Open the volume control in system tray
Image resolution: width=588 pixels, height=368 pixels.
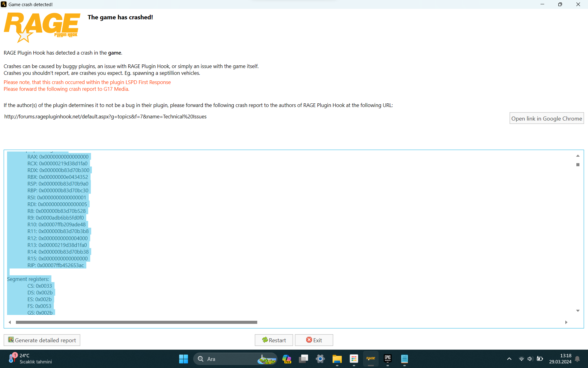[x=530, y=359]
